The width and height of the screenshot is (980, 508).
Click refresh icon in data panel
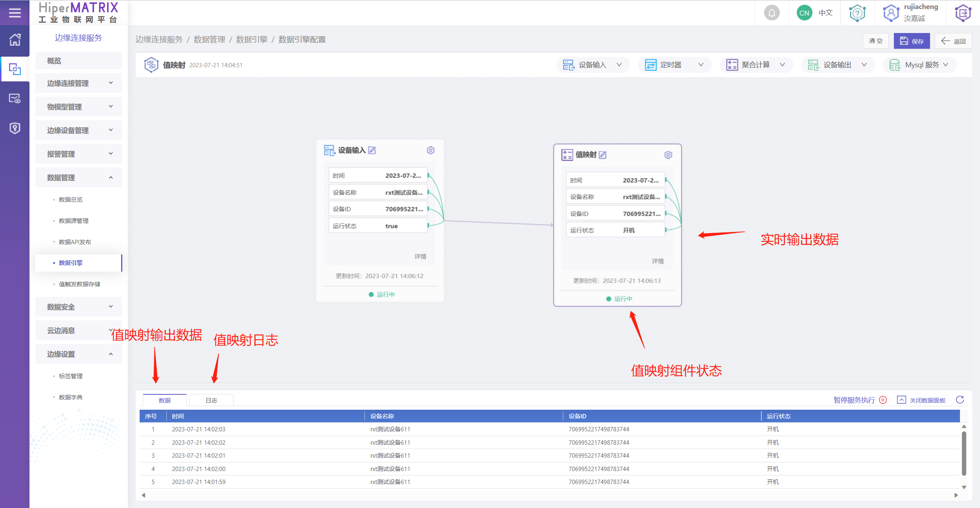pyautogui.click(x=960, y=400)
